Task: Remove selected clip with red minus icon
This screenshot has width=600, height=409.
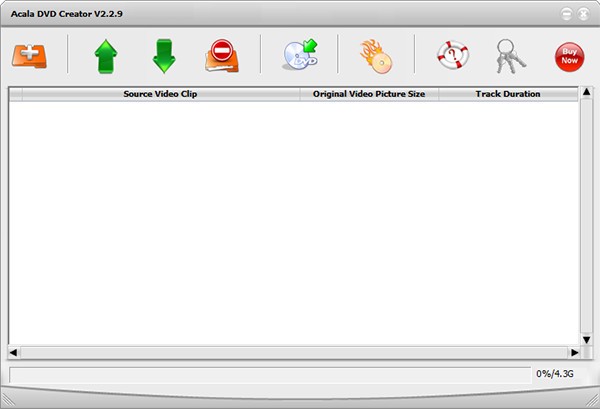Action: 222,56
